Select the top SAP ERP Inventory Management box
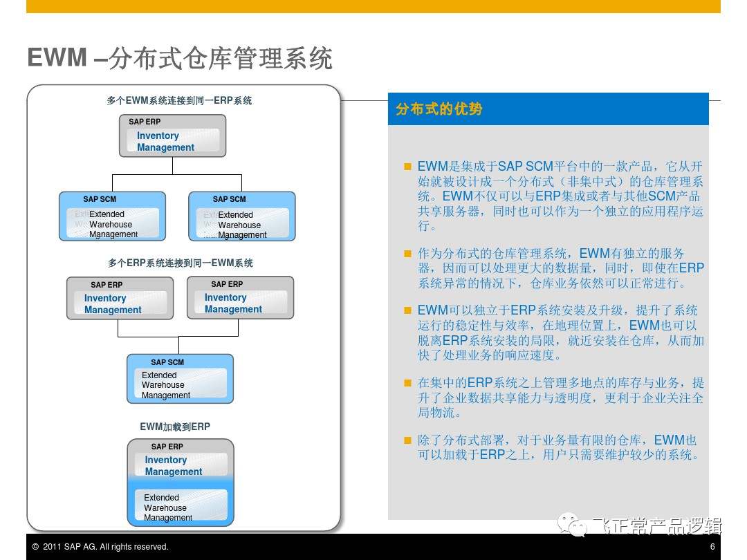This screenshot has width=747, height=560. [172, 136]
